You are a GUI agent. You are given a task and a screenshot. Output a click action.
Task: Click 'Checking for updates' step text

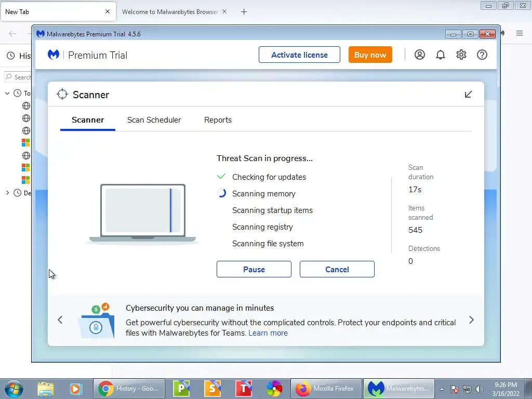pos(269,177)
